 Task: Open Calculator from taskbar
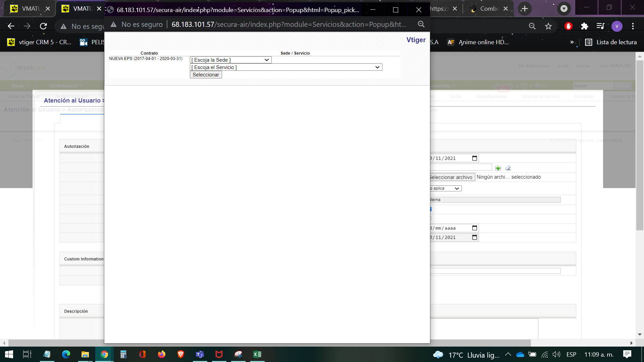pos(123,354)
